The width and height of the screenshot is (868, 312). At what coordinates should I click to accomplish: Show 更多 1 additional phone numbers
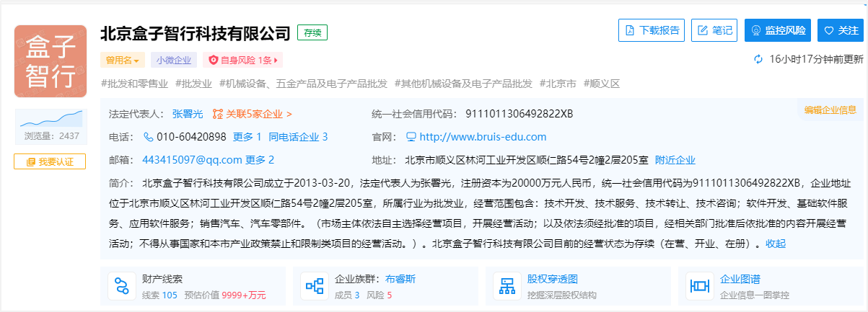(x=247, y=137)
